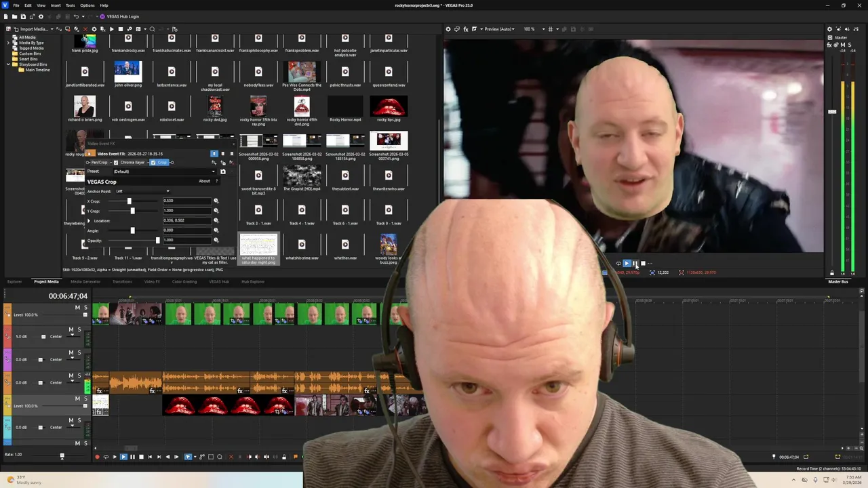
Task: Open the Anchor Point dropdown
Action: pos(142,191)
